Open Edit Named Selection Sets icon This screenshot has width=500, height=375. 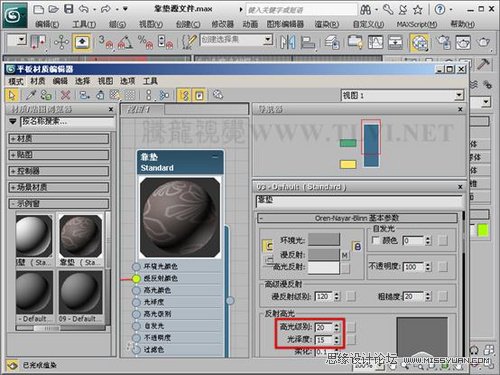coord(189,42)
